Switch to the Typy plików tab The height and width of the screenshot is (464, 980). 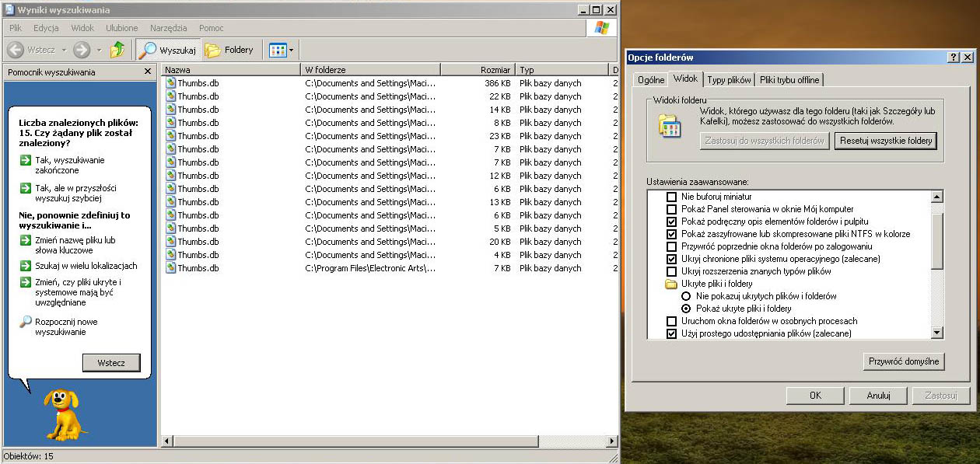730,80
